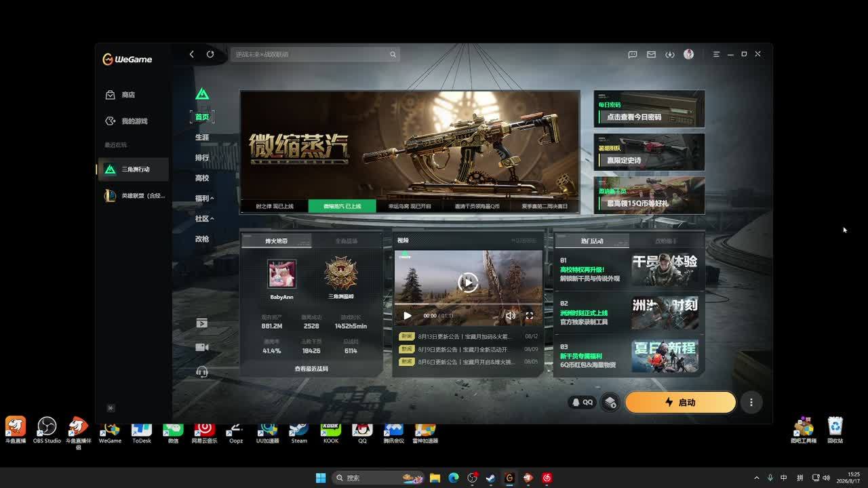The width and height of the screenshot is (868, 488).
Task: Open the 新干员专属福利 activity
Action: pos(629,357)
